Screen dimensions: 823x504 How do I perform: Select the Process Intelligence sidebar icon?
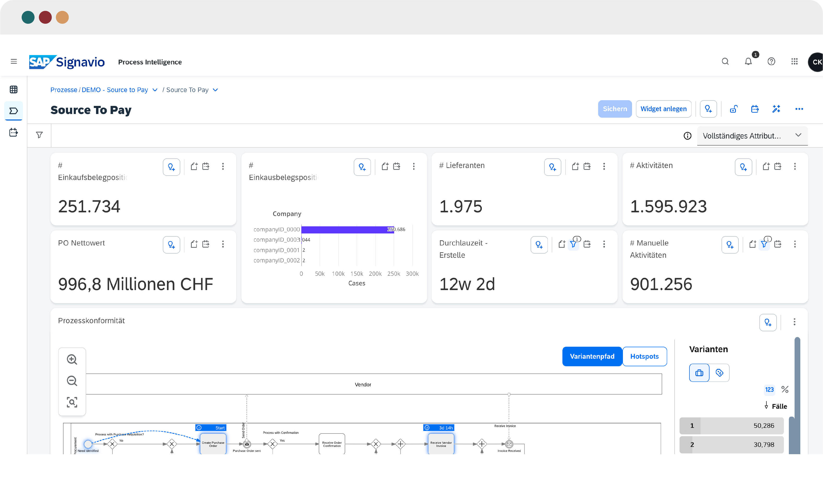(13, 111)
